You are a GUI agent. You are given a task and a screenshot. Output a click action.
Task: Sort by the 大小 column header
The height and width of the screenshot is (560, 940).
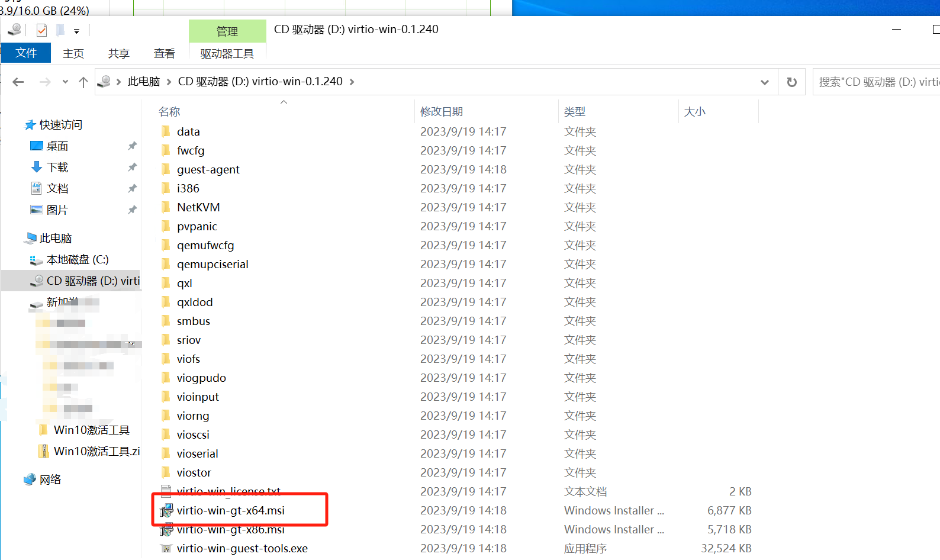click(695, 112)
